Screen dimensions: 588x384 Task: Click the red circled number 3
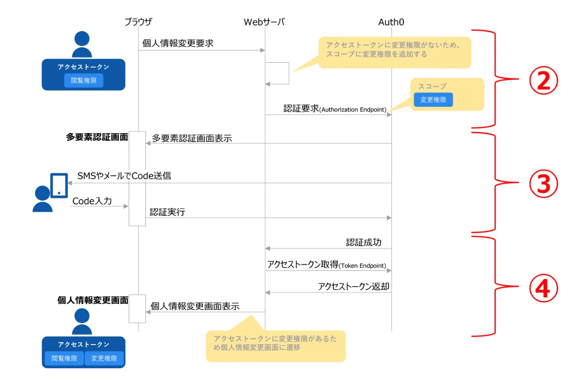coord(543,184)
